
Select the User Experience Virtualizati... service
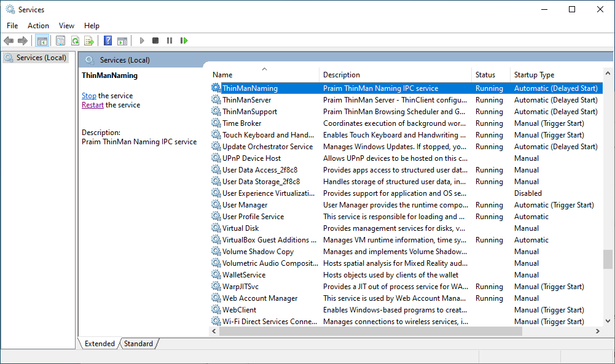[268, 193]
